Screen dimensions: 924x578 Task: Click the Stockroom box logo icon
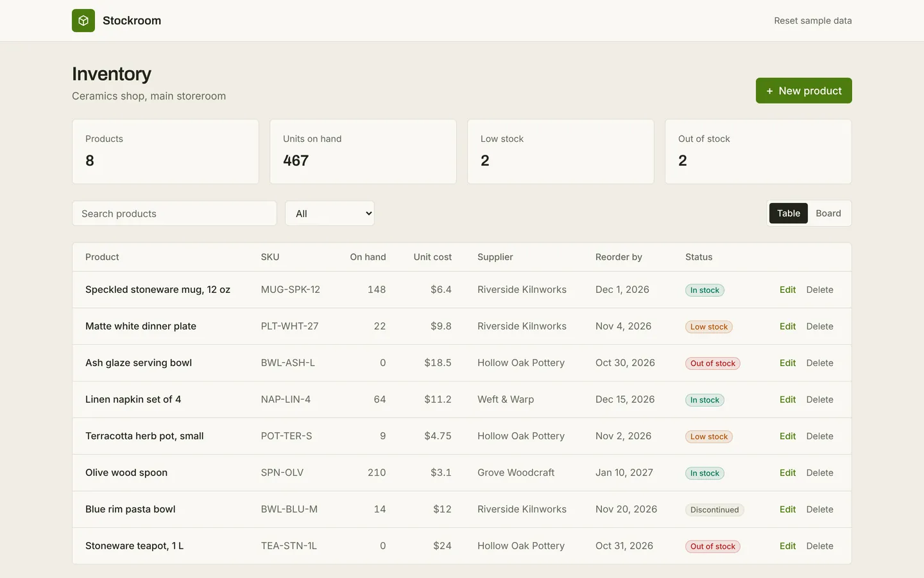83,21
